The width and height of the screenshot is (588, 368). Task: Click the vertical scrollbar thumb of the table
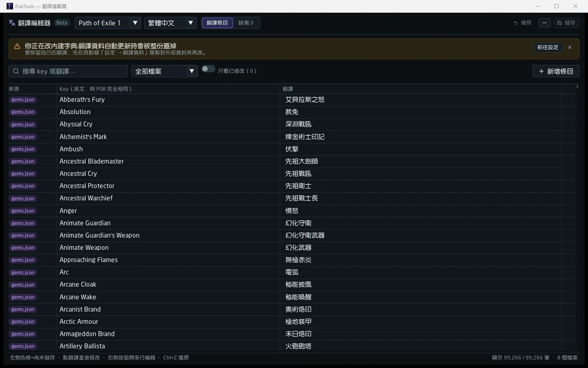click(577, 86)
